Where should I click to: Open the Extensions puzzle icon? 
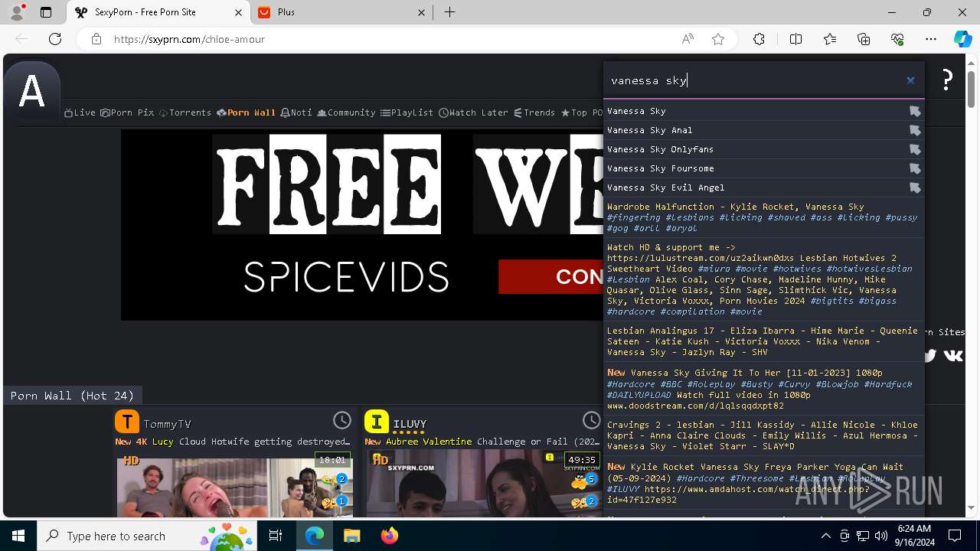(x=759, y=39)
